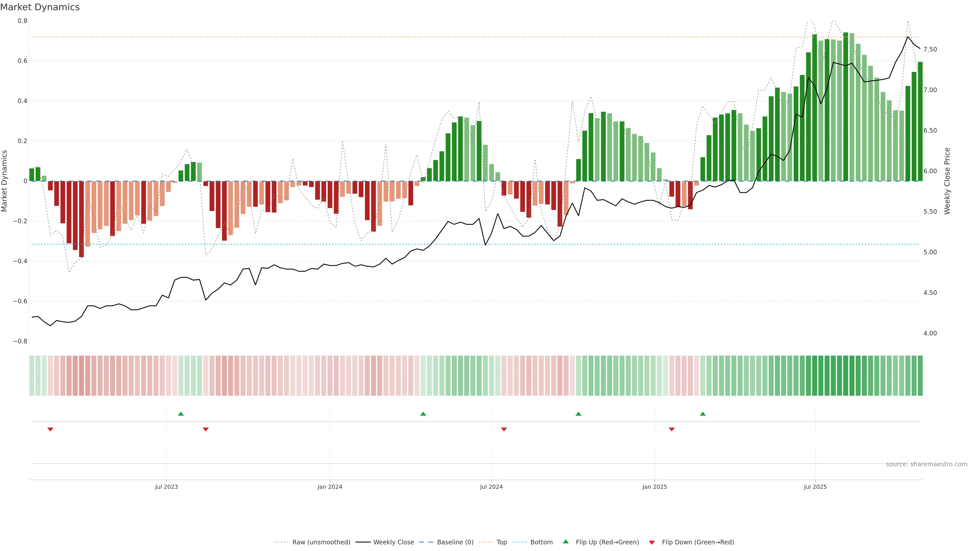Click the first green flip-up marker after Jul 2023
980x551 pixels.
(181, 414)
